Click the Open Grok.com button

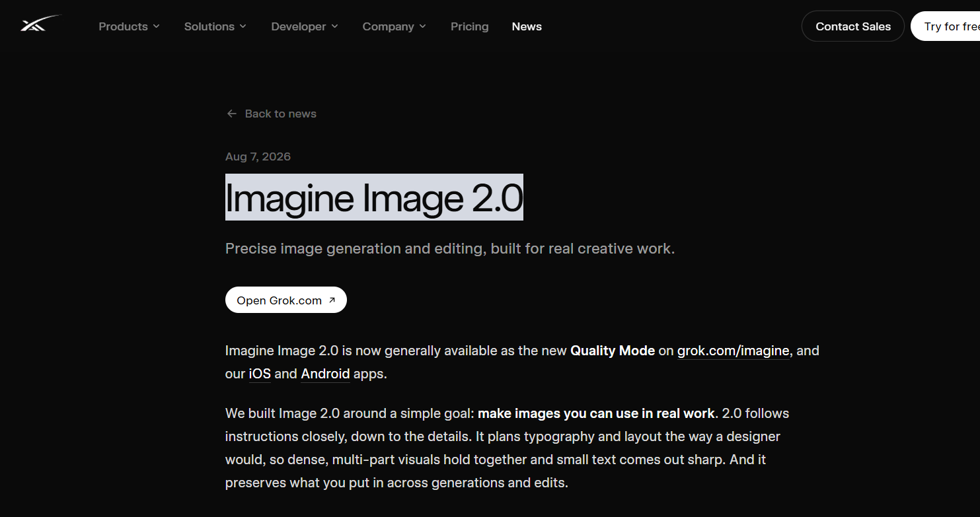tap(286, 300)
